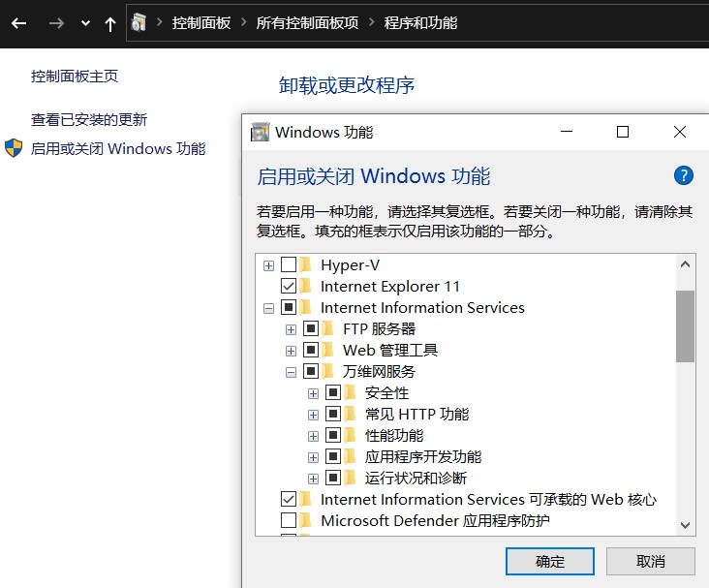Expand the 性能功能 node

pyautogui.click(x=313, y=436)
